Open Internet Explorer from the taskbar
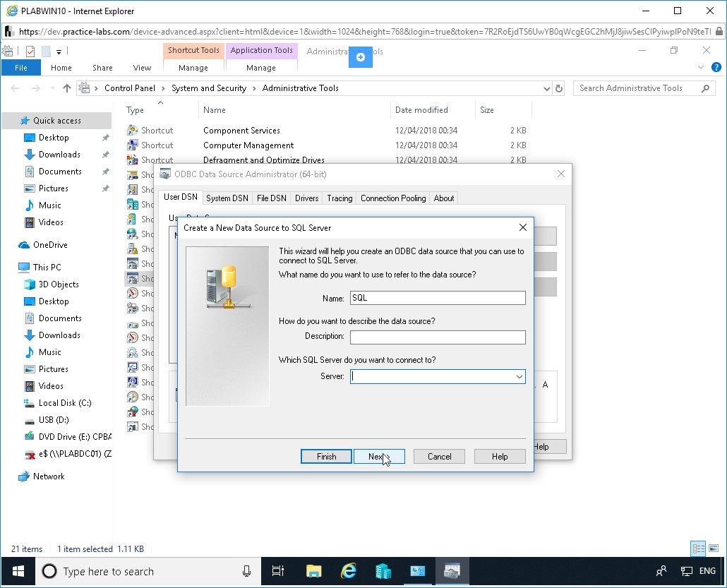This screenshot has height=588, width=727. (348, 571)
